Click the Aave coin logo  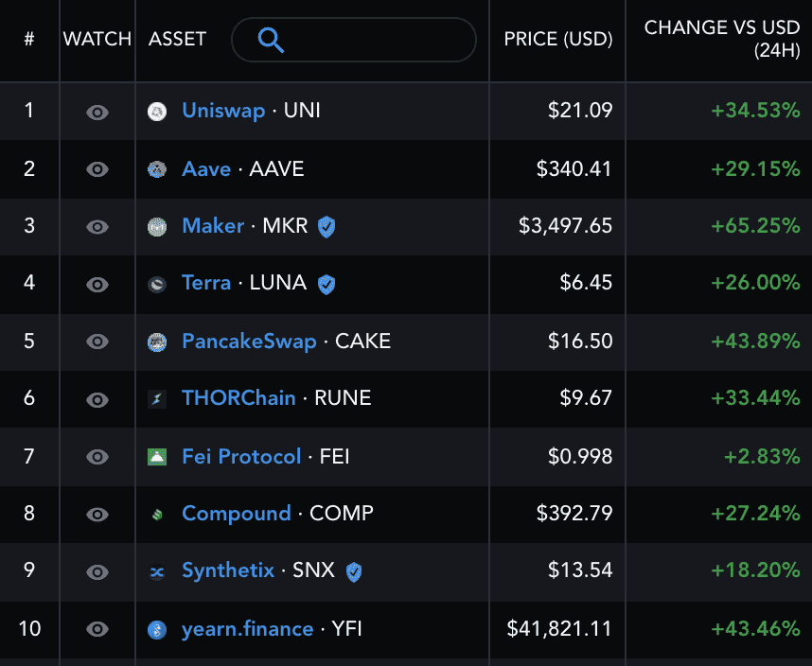pos(157,168)
